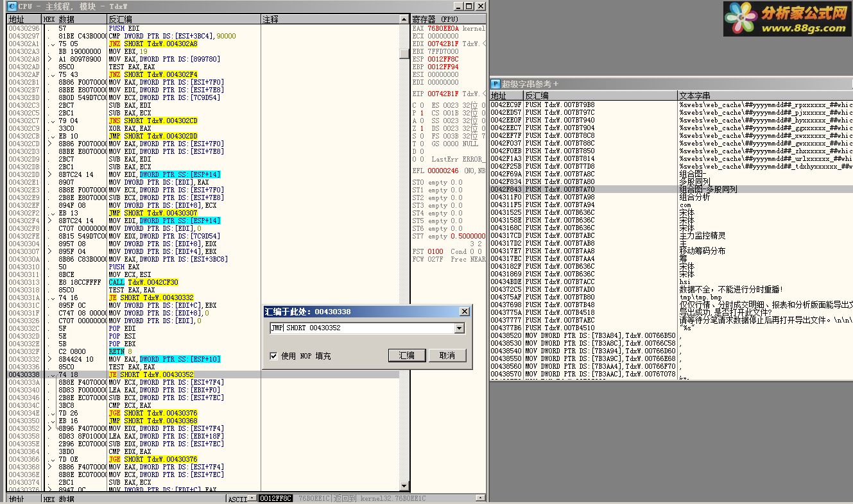
Task: Click the disassembly vertical scrollbar thumb
Action: 404,54
